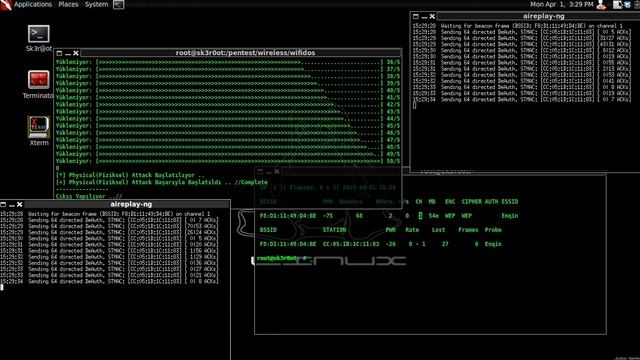Launch terminal from the top panel shortcut
Viewport: 640px width, 360px height.
tap(118, 5)
